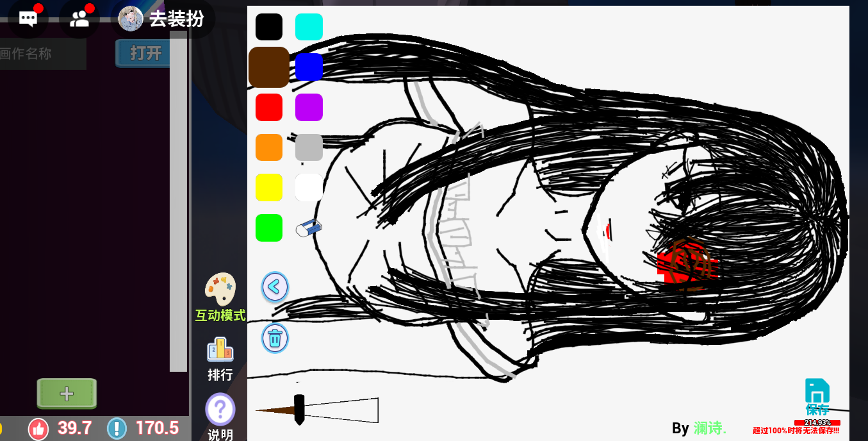The image size is (868, 441).
Task: Open the palette interactive mode
Action: 220,290
